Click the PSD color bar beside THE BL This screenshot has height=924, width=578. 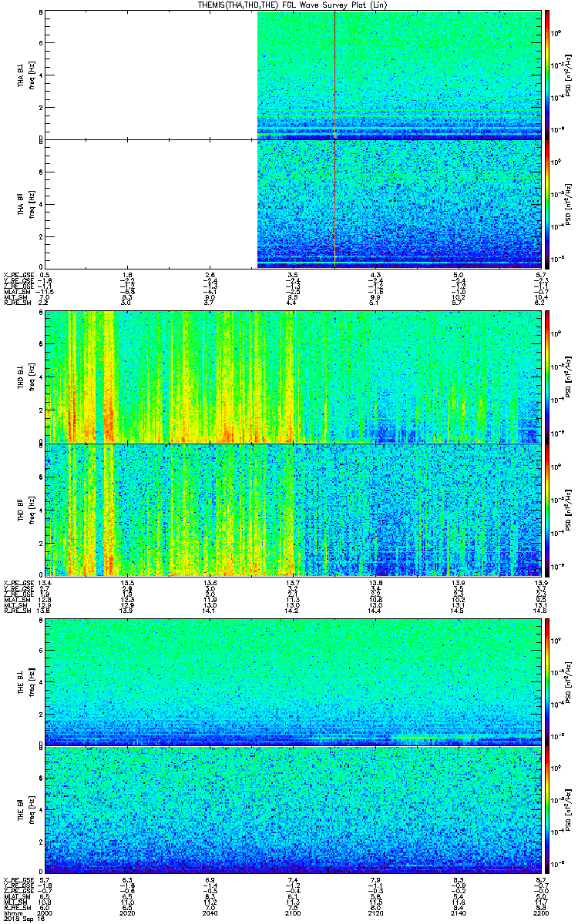pos(547,681)
